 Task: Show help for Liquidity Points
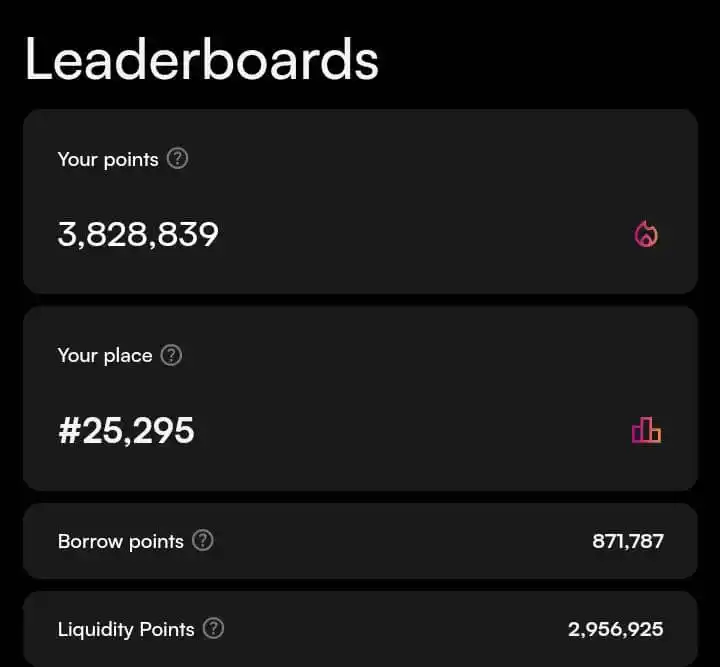point(213,629)
